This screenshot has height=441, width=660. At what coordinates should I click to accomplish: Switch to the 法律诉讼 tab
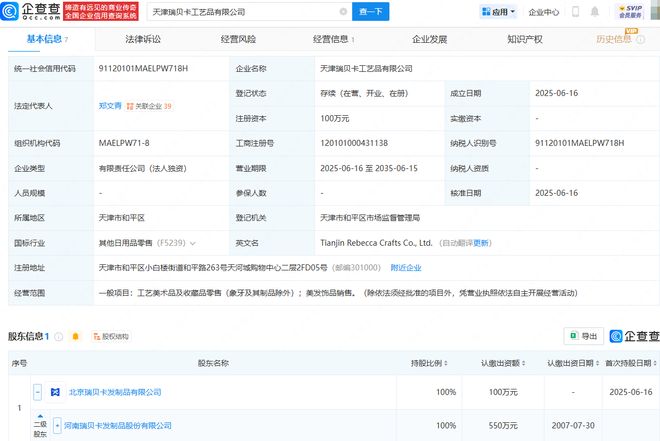143,39
